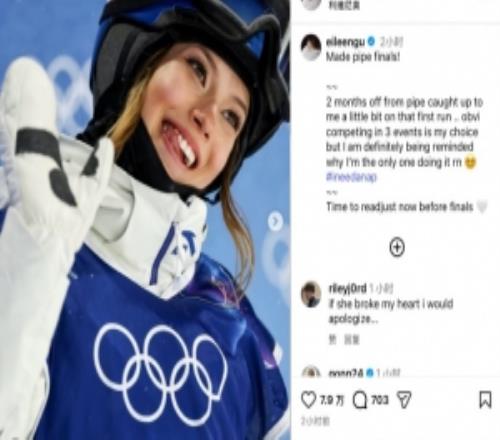Click the skier photo in the post
This screenshot has height=440, width=500.
145,220
